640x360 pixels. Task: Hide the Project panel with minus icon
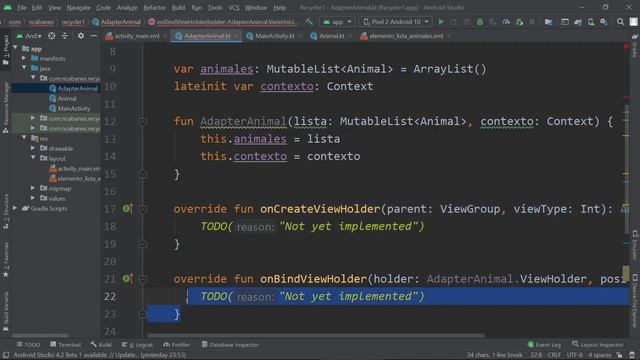coord(93,36)
